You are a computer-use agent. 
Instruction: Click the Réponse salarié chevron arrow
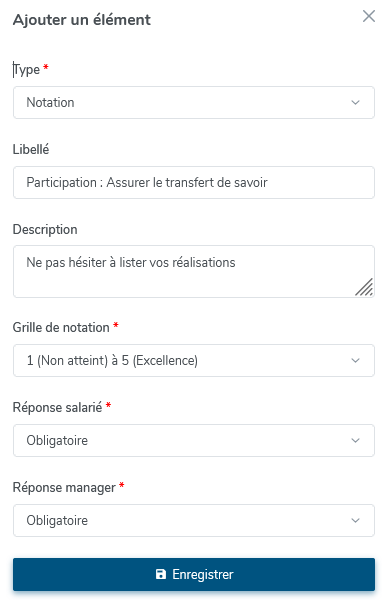pos(355,440)
